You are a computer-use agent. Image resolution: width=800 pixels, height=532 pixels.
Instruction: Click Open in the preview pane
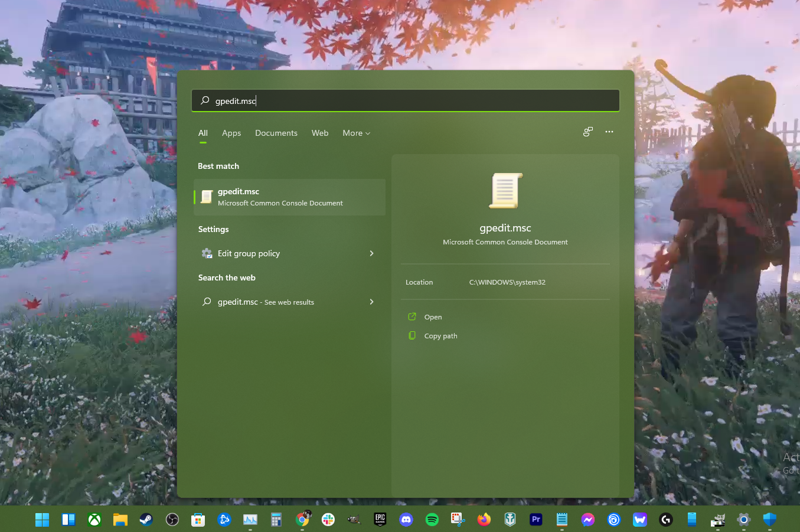[433, 317]
